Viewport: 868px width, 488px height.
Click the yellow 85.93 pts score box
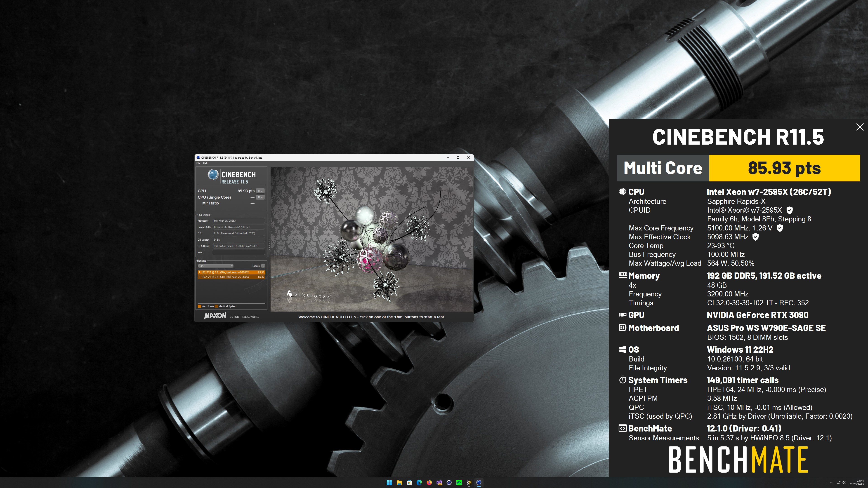[x=784, y=168]
